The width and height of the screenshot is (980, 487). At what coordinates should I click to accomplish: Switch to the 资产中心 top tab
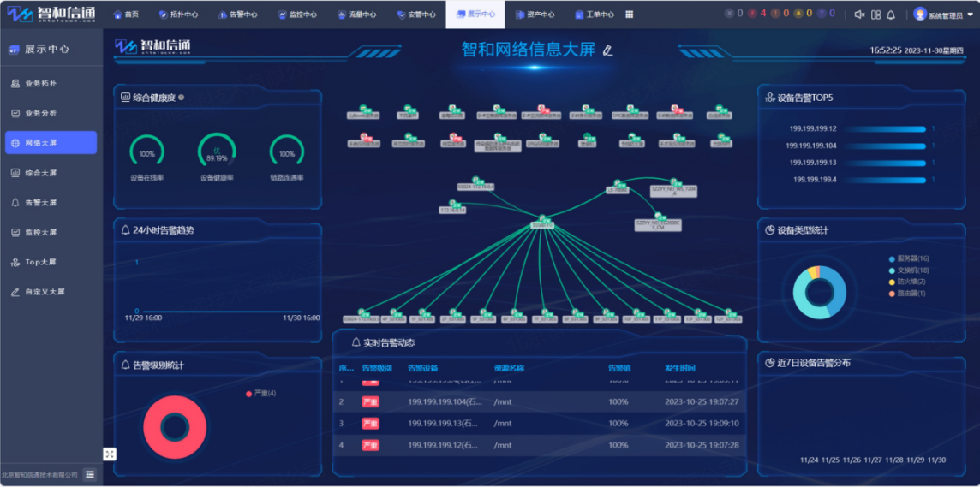535,15
